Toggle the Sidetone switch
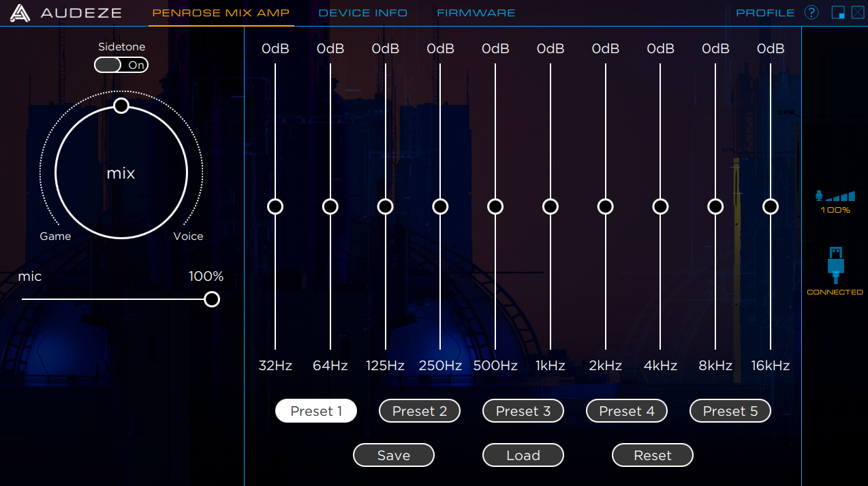The image size is (868, 486). (x=121, y=65)
